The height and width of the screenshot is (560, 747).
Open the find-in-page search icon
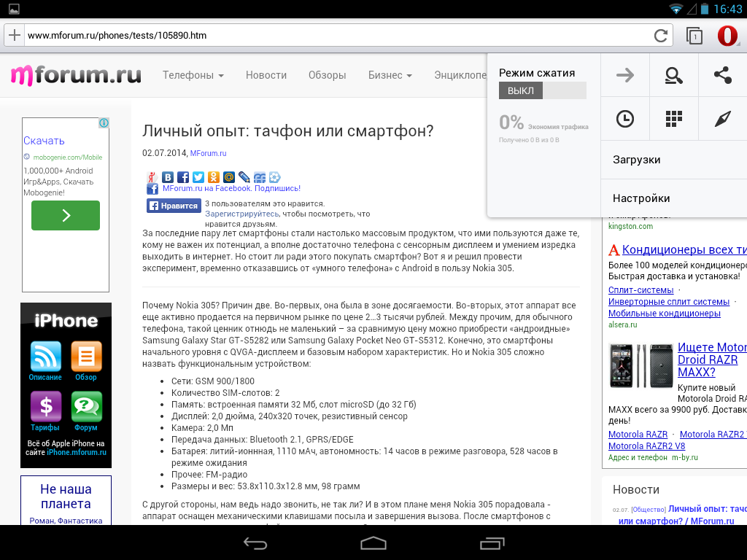pyautogui.click(x=673, y=75)
